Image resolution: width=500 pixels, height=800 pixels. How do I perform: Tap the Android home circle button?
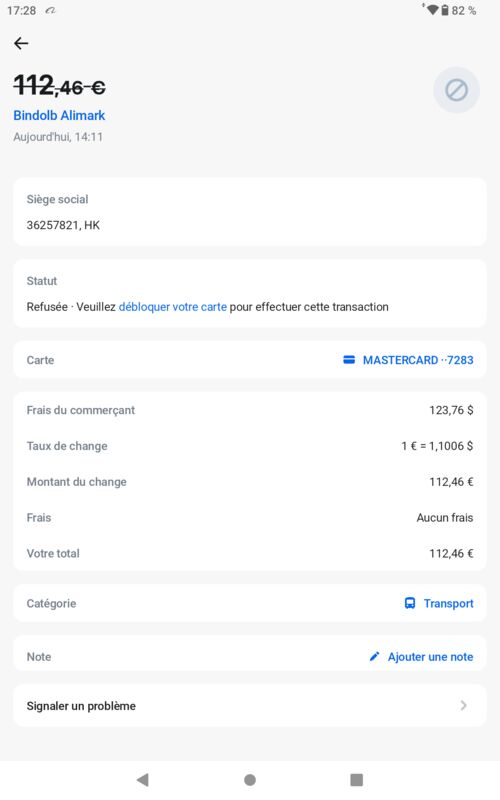click(x=250, y=780)
